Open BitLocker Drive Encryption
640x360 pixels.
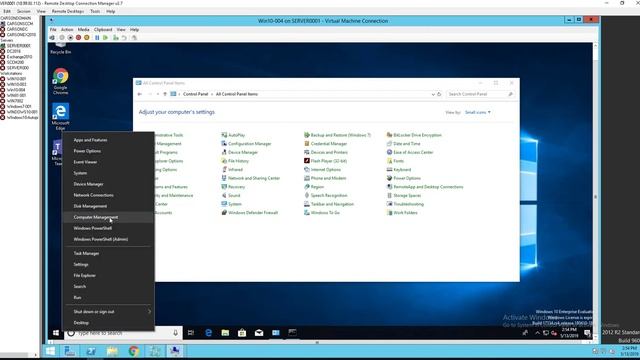(x=414, y=135)
